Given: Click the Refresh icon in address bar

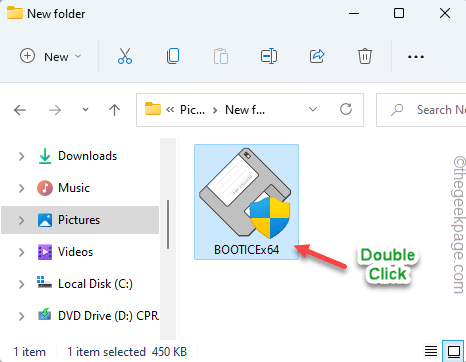Looking at the screenshot, I should pyautogui.click(x=346, y=109).
